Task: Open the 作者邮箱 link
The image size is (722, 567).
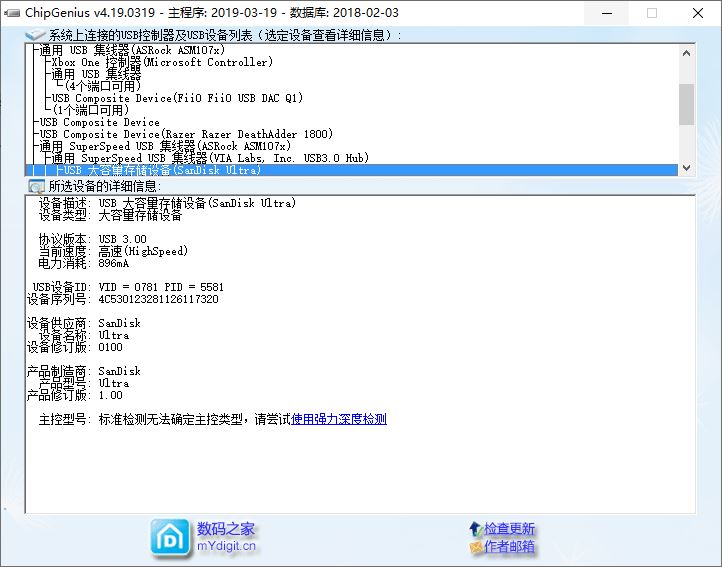Action: 509,547
